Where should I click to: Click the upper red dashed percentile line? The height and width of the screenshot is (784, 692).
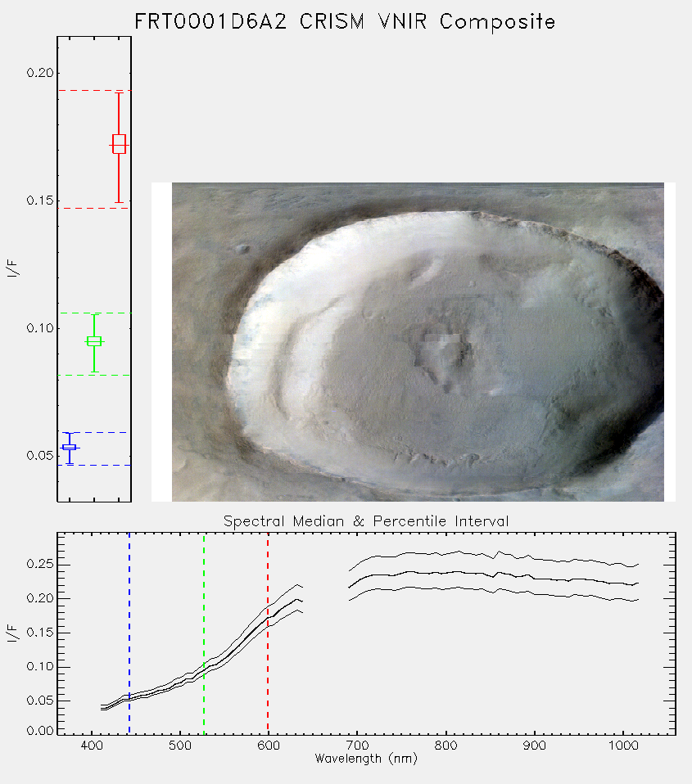(x=94, y=91)
